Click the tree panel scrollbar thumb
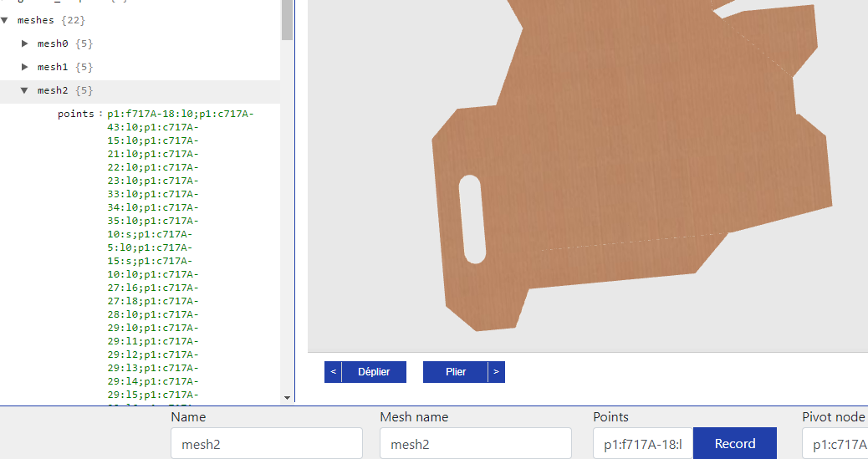 point(287,19)
